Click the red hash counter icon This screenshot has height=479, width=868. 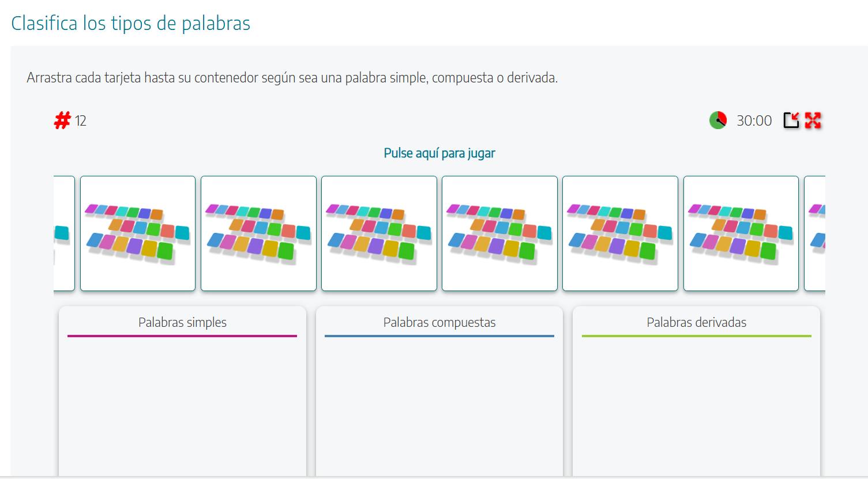(62, 120)
